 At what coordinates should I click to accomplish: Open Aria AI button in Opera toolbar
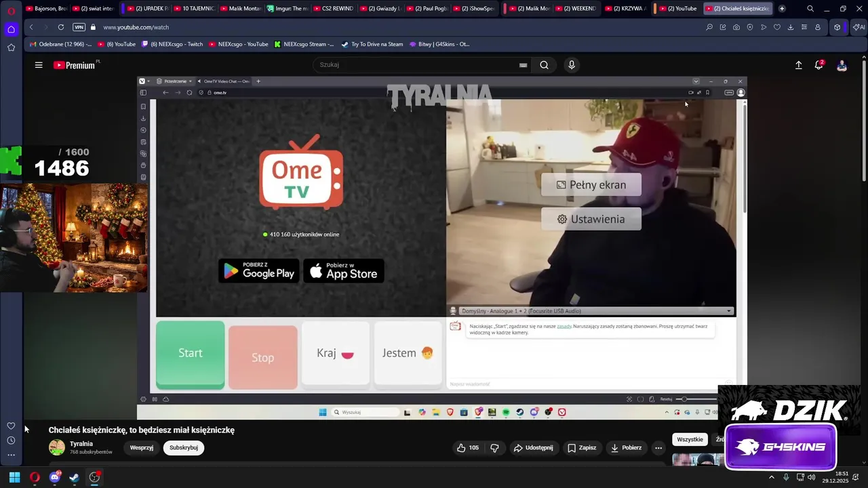pos(859,27)
